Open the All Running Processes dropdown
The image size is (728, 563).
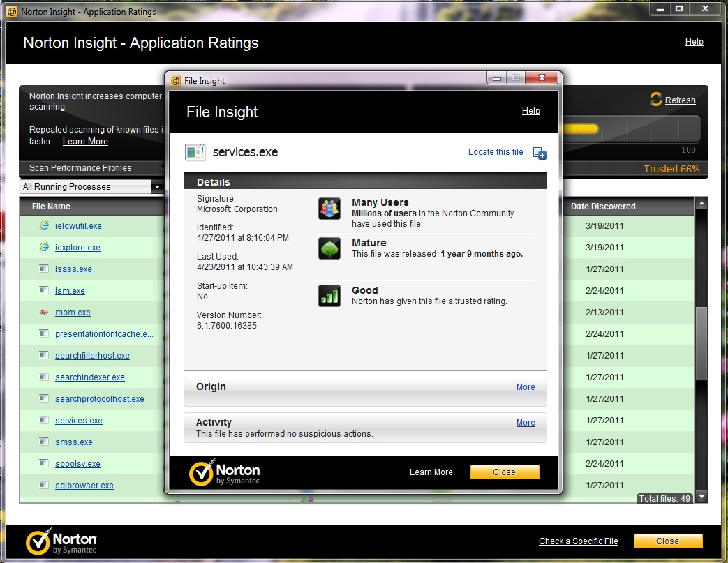tap(157, 186)
